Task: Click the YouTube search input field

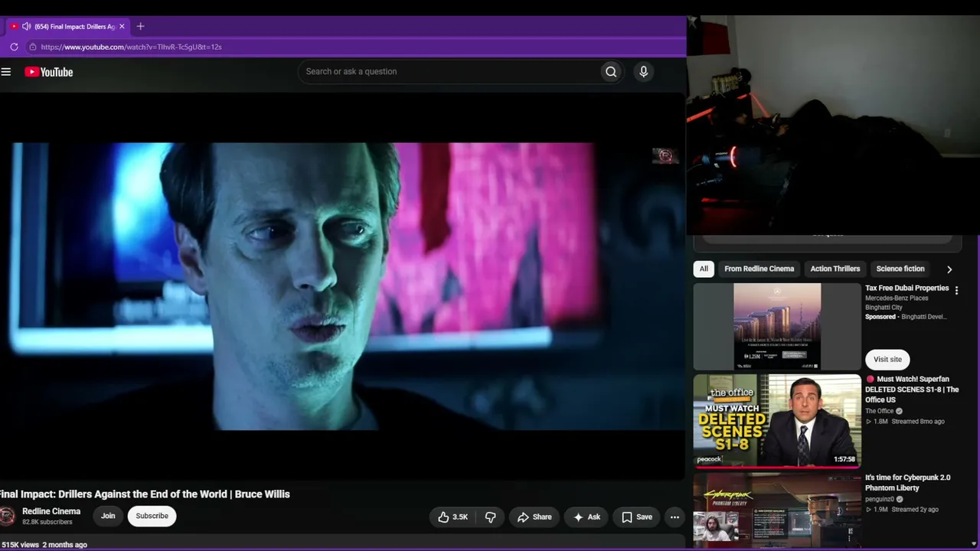Action: 449,72
